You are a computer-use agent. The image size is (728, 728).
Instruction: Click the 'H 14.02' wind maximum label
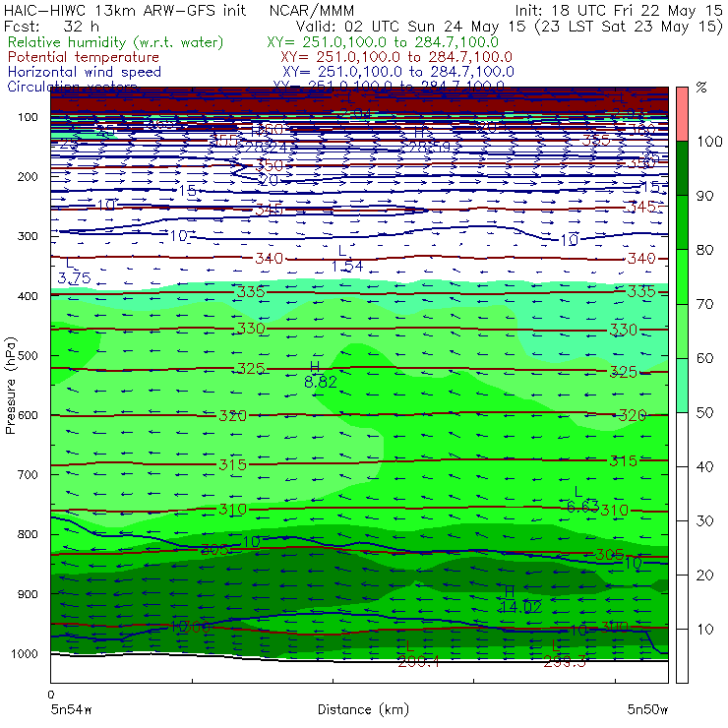coord(520,600)
